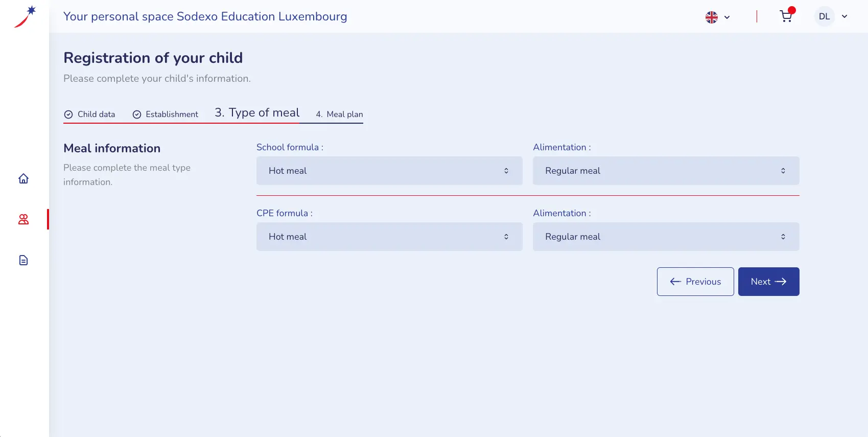This screenshot has width=868, height=437.
Task: Click the Sodexo star logo
Action: pyautogui.click(x=25, y=16)
